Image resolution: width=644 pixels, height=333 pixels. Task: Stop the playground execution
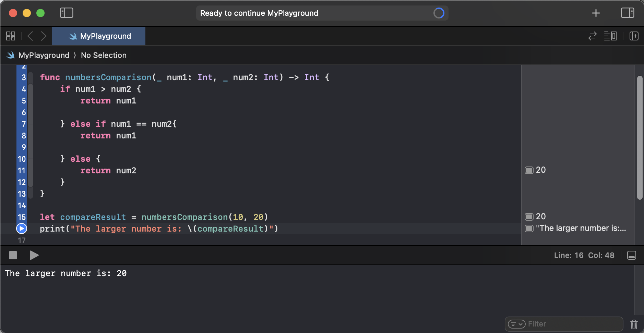coord(13,255)
